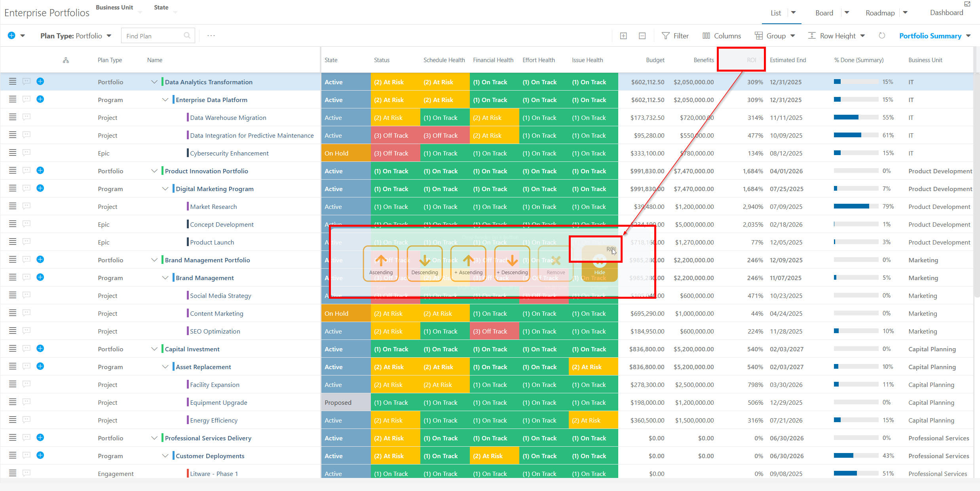Open comments for Cybersecurity Enhancement row
Image resolution: width=980 pixels, height=491 pixels.
(26, 153)
